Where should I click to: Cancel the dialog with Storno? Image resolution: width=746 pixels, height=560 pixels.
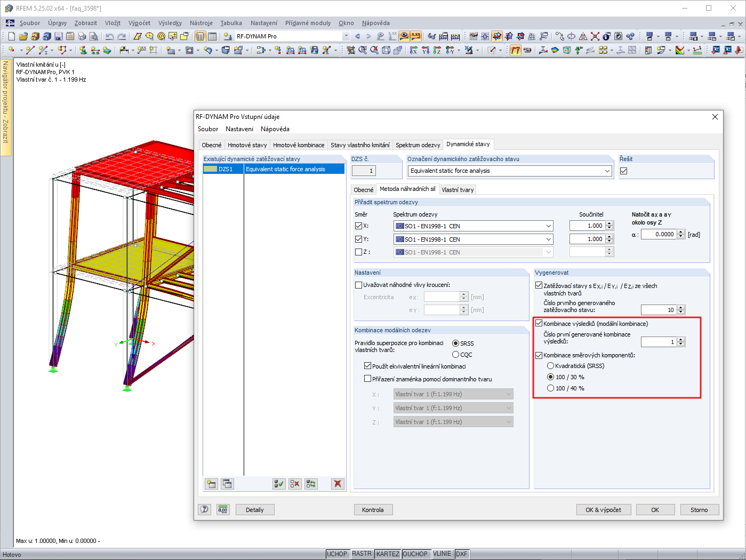pos(699,510)
